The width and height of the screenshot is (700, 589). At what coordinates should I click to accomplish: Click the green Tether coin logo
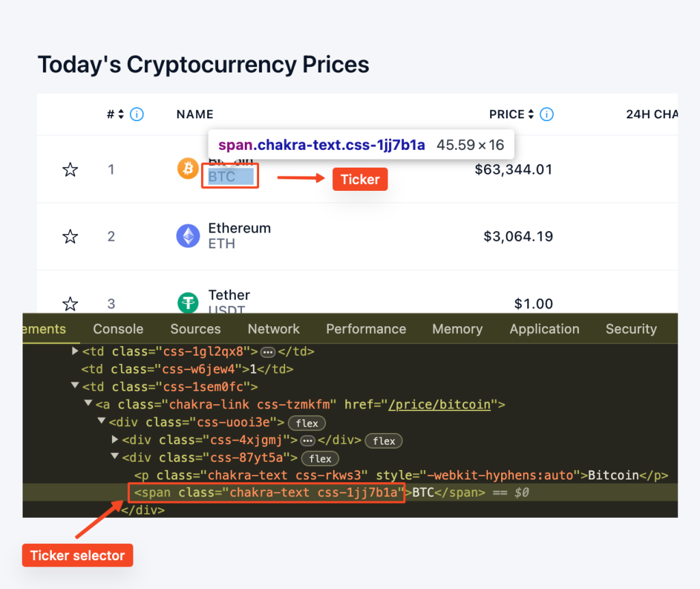pyautogui.click(x=188, y=302)
